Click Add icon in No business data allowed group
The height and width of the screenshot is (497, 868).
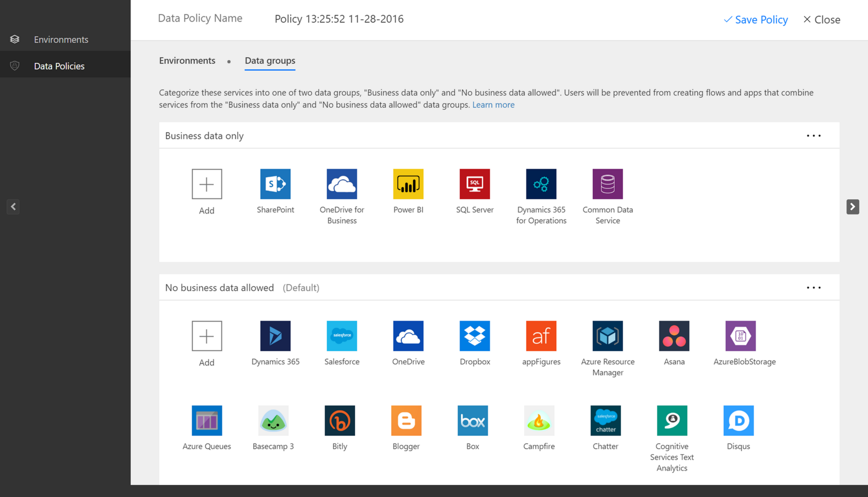tap(207, 335)
